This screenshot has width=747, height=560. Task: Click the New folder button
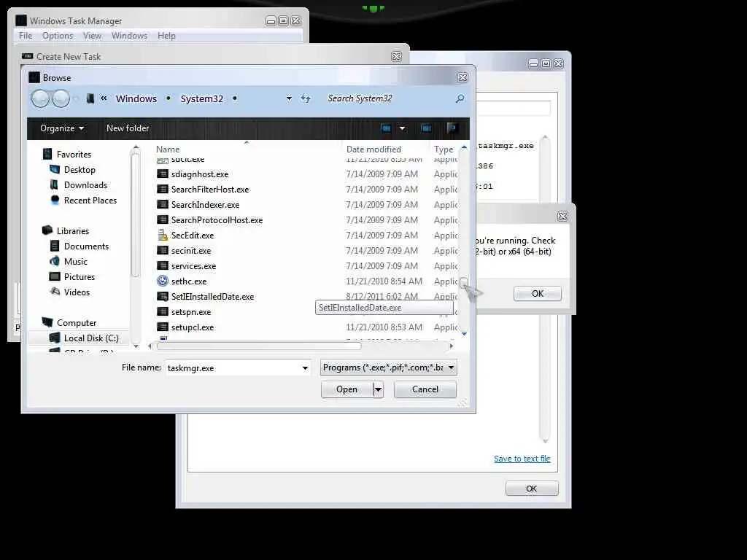pos(128,128)
